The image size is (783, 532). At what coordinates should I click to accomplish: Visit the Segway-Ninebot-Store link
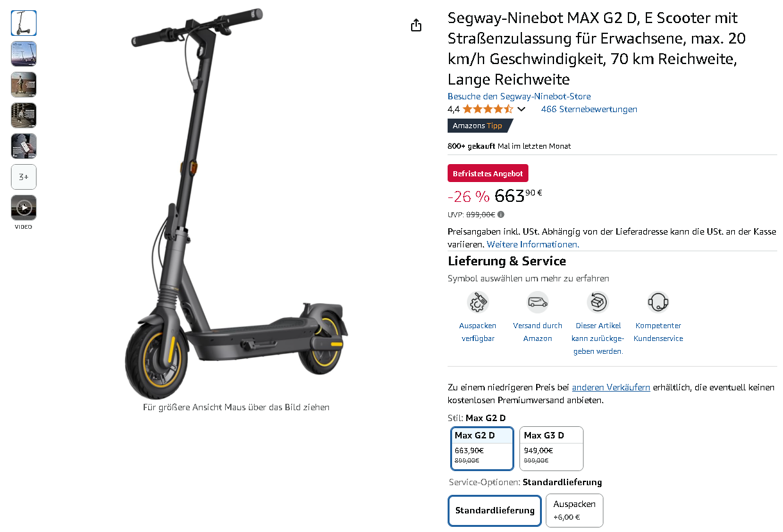coord(519,96)
